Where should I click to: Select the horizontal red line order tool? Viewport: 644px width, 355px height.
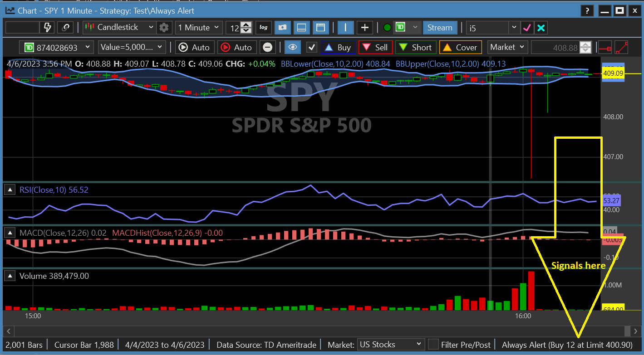[x=604, y=47]
